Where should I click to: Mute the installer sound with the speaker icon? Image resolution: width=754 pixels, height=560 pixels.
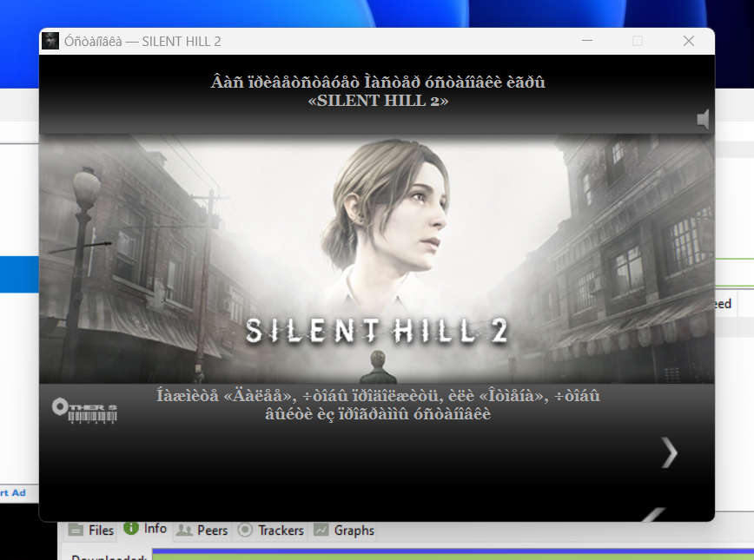[x=703, y=119]
